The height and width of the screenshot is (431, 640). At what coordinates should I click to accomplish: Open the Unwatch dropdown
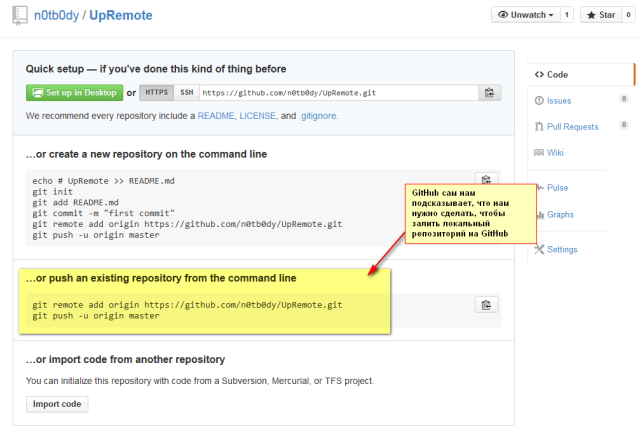pyautogui.click(x=526, y=15)
